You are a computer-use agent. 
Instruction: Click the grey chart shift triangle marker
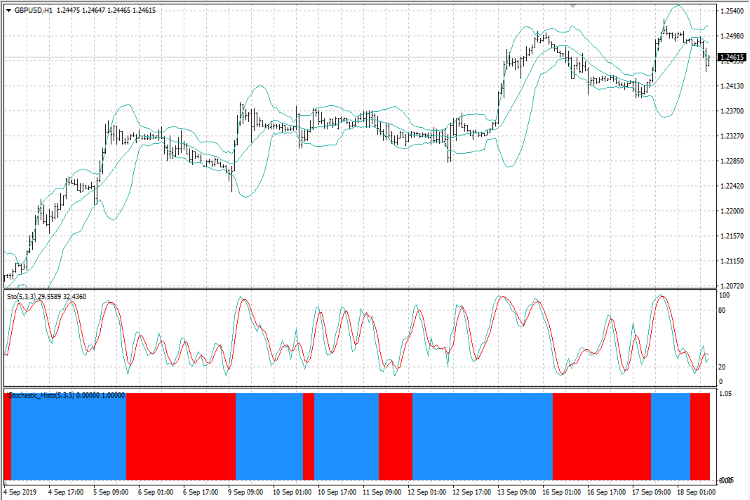click(573, 6)
